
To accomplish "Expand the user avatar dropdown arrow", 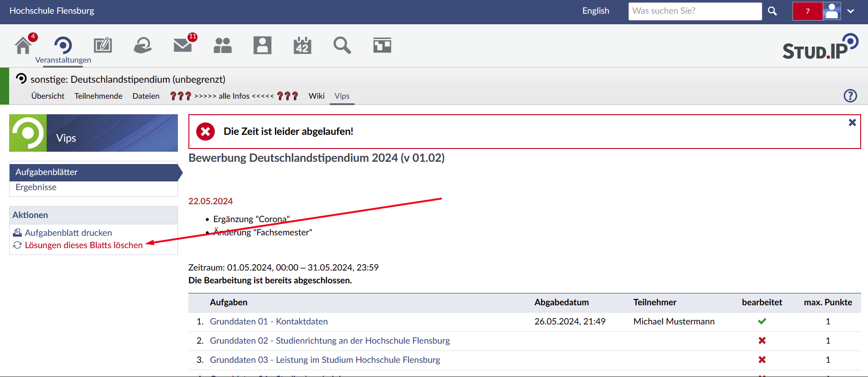I will [x=850, y=11].
